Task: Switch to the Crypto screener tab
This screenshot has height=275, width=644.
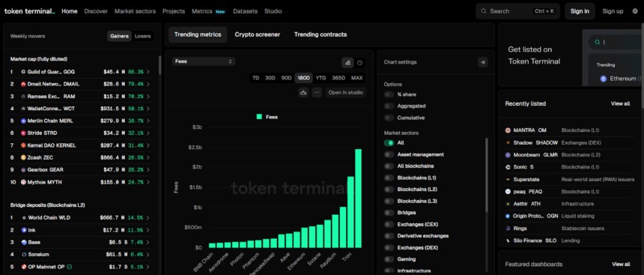Action: (258, 34)
